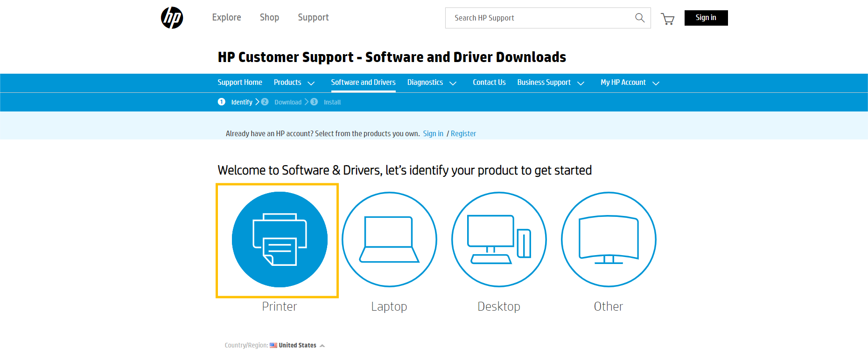Screen dimensions: 868x354
Task: Select the Printer product icon
Action: click(x=280, y=240)
